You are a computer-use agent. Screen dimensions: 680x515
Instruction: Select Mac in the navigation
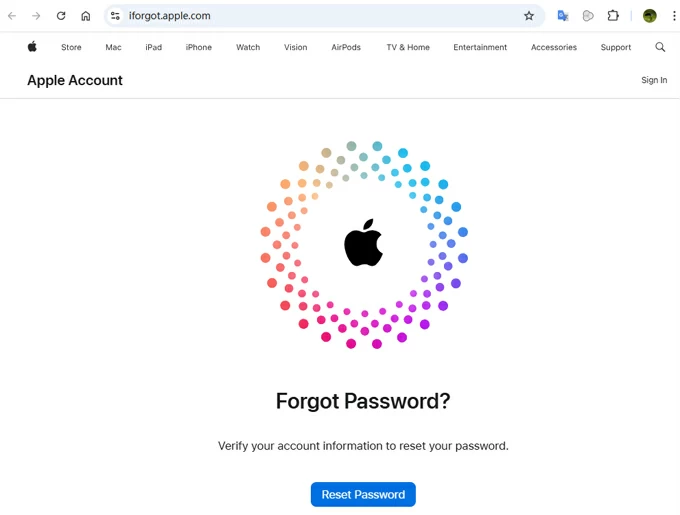[113, 47]
